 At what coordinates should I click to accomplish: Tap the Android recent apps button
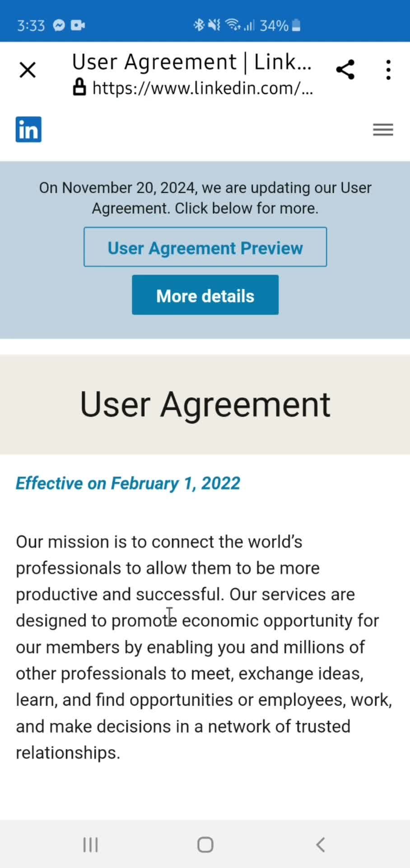(x=91, y=844)
